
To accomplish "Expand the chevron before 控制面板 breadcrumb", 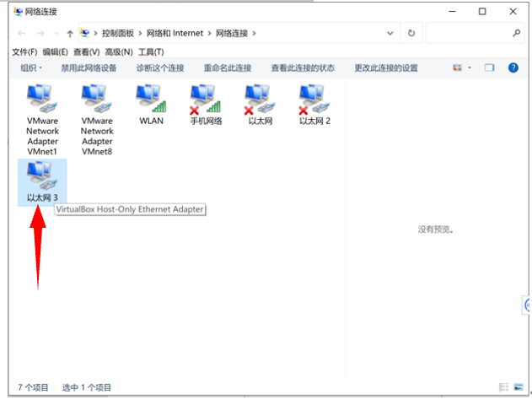I will tap(95, 33).
